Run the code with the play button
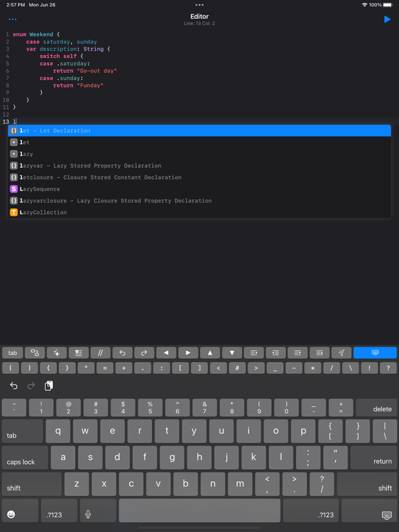The height and width of the screenshot is (532, 399). tap(387, 19)
